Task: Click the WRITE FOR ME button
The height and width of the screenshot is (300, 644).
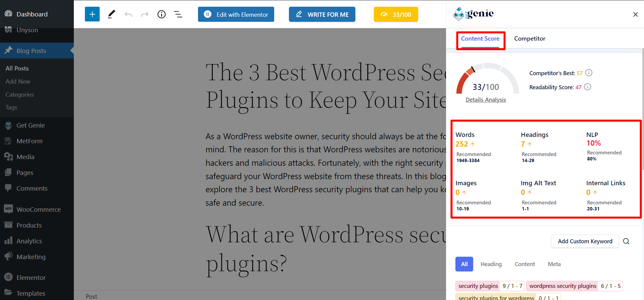Action: click(x=322, y=14)
